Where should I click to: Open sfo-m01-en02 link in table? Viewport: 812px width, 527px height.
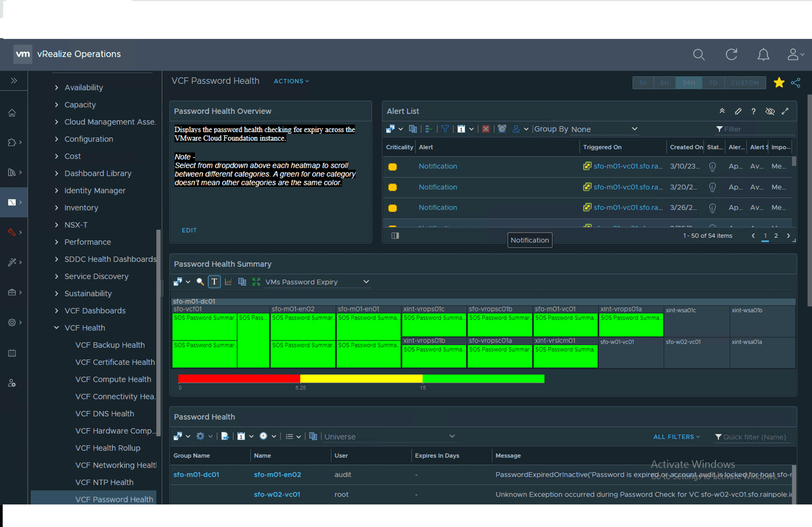(x=277, y=474)
